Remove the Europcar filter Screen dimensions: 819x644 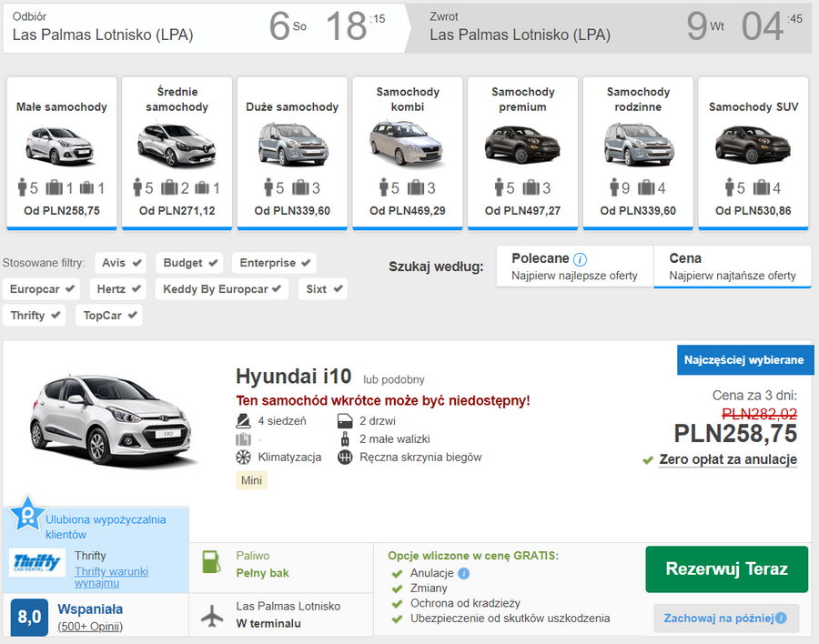point(41,289)
